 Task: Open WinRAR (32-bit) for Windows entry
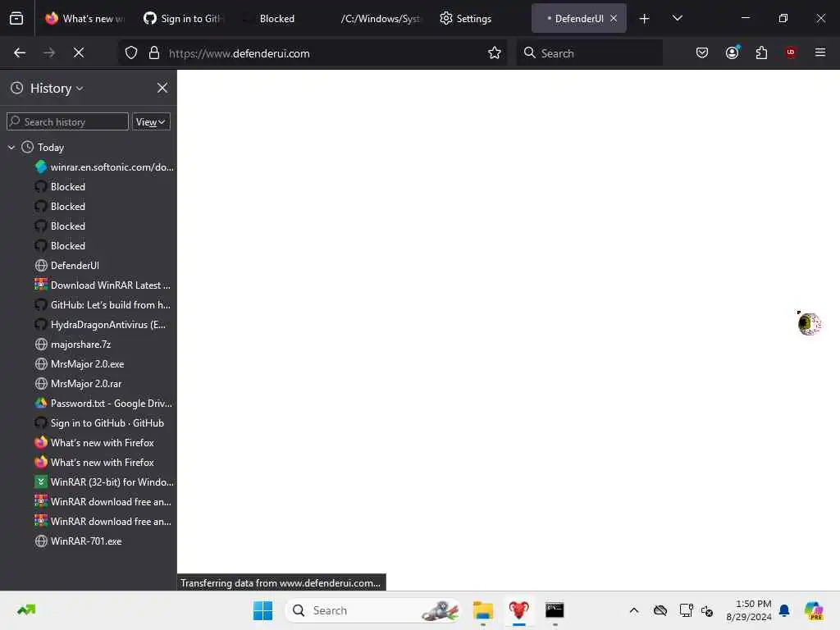tap(104, 482)
